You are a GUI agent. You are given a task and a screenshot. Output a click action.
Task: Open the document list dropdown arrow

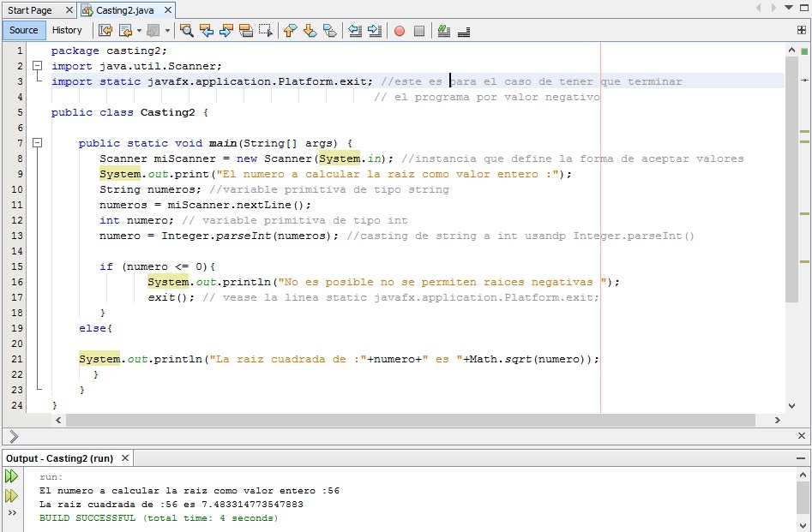788,9
